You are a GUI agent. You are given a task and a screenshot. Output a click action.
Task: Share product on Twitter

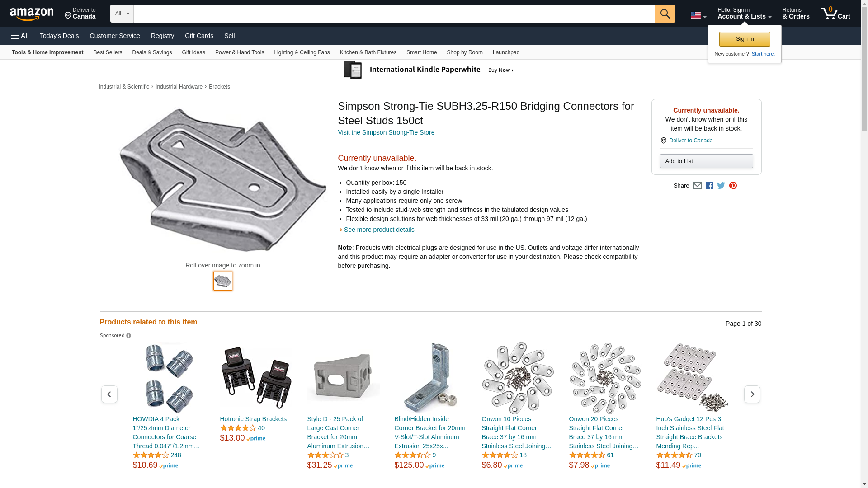721,186
